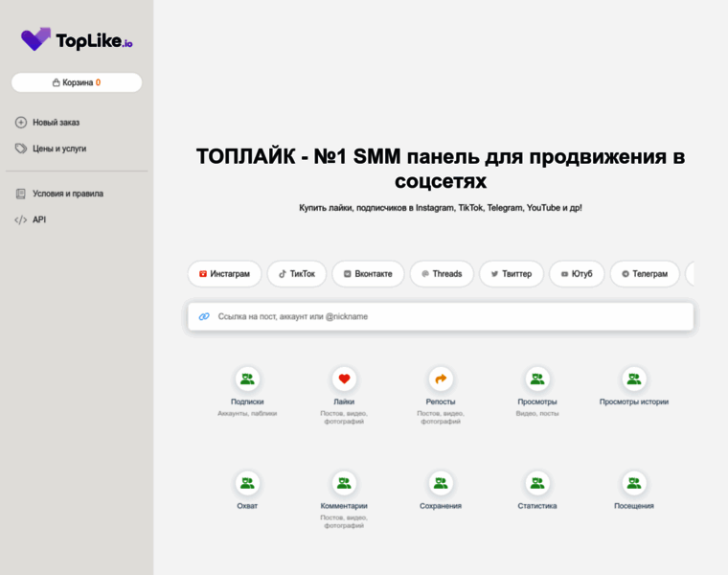Click the Instagram icon in Инстаграм tab
This screenshot has height=575, width=728.
click(x=203, y=274)
